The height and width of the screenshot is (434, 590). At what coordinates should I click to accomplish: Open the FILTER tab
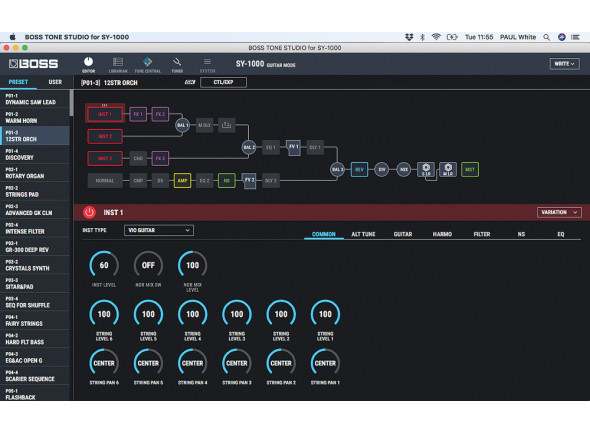coord(482,234)
